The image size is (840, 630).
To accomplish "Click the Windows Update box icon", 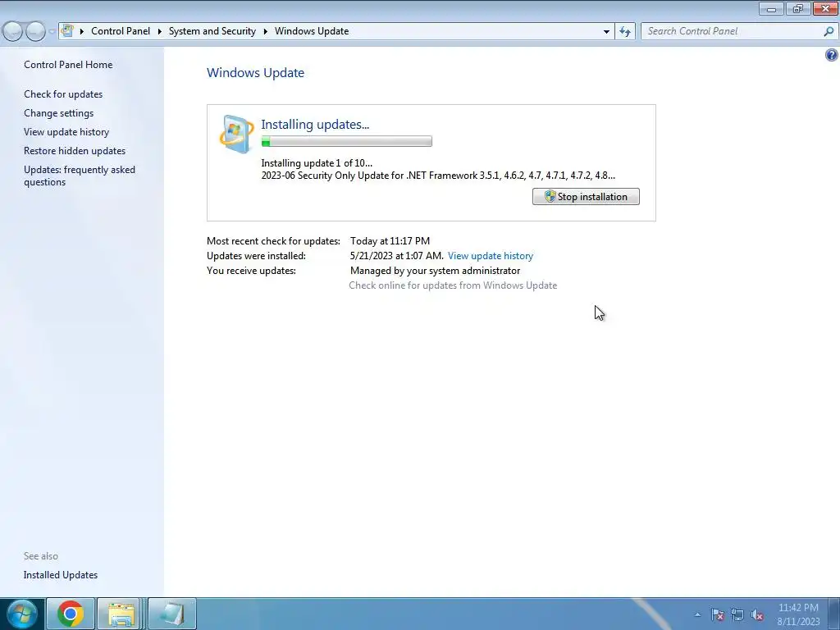I will (x=236, y=134).
